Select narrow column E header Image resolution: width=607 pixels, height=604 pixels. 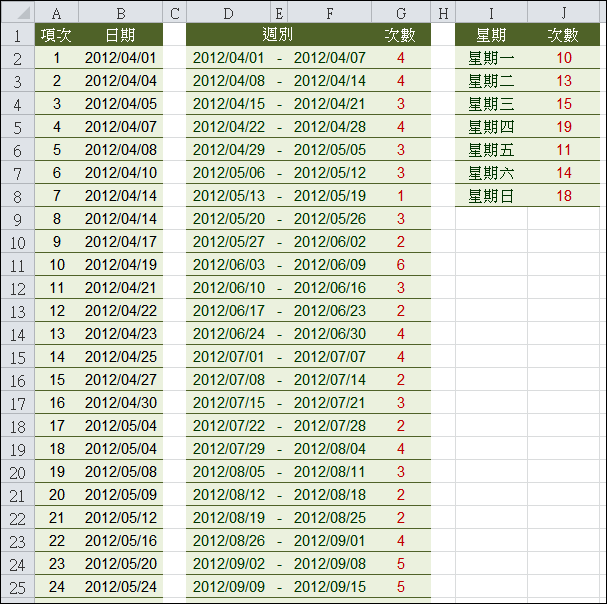coord(279,14)
